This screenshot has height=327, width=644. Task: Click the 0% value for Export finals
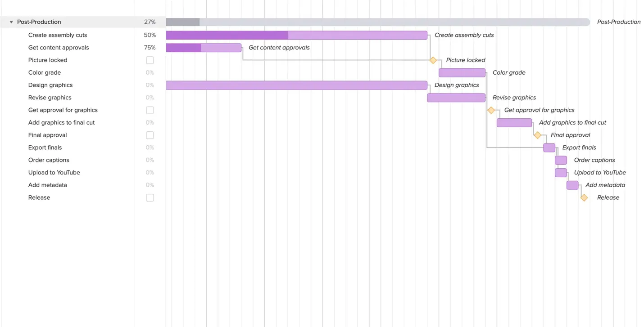pyautogui.click(x=150, y=148)
